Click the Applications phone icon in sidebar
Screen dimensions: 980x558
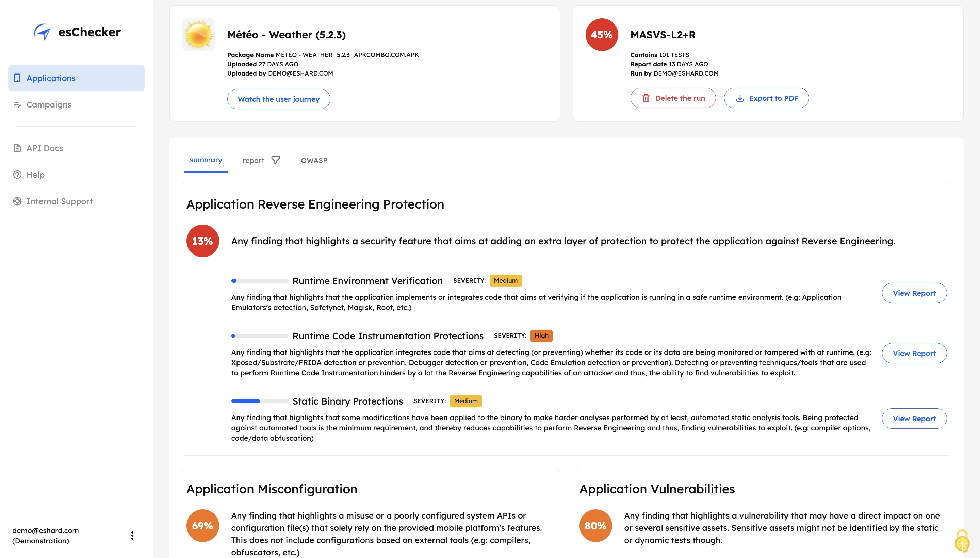17,78
